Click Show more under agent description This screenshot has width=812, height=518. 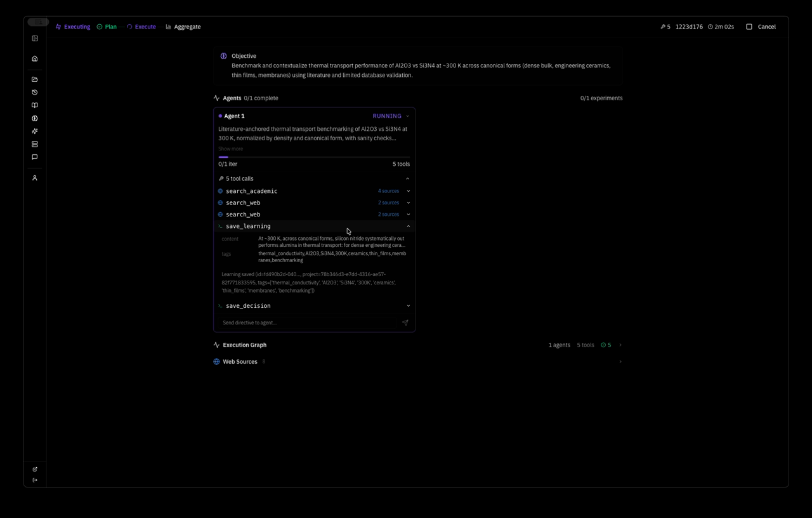(231, 149)
